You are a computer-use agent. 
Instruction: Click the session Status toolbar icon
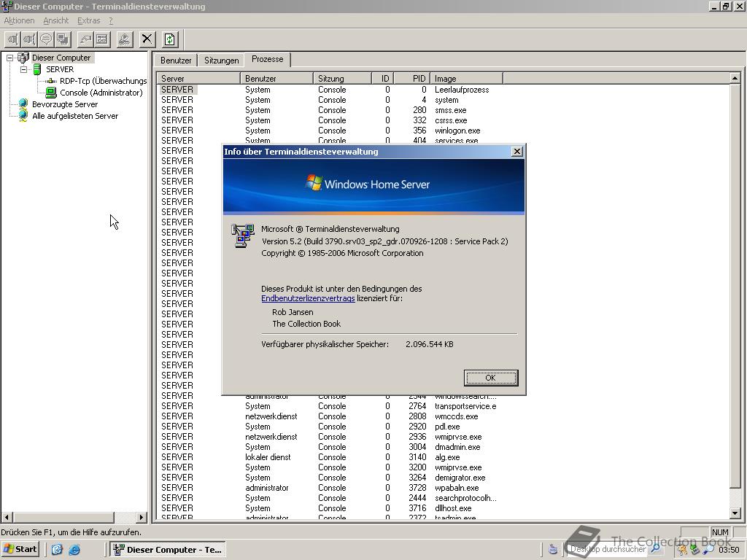point(102,39)
